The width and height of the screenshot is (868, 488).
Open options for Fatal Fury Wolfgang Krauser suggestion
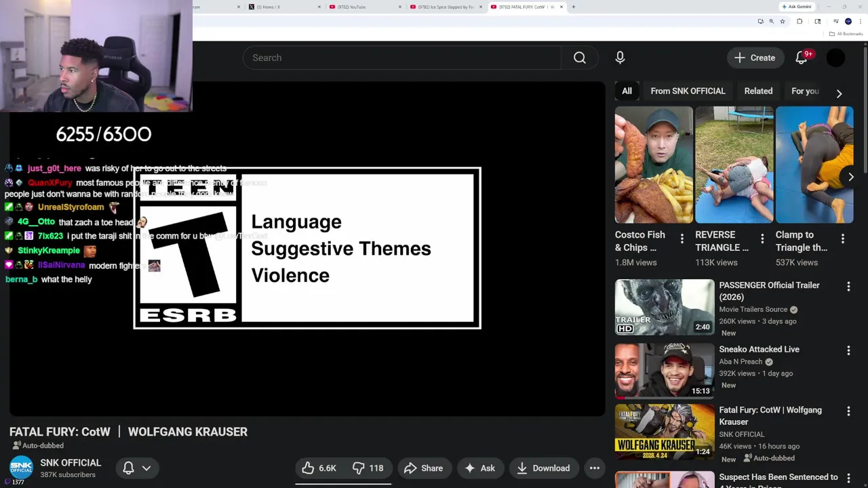point(848,411)
